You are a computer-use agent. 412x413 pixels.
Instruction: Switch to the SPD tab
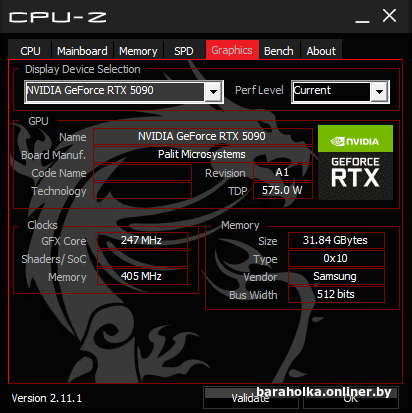[184, 51]
